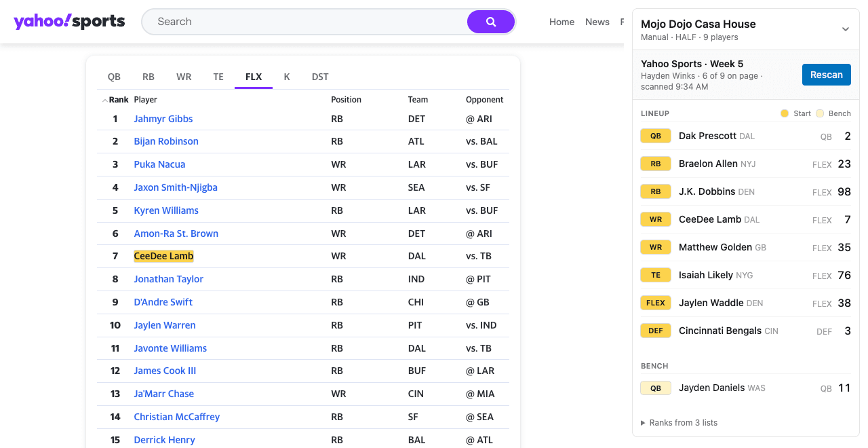Viewport: 868px width, 448px height.
Task: Click the Opponent column header
Action: (x=485, y=100)
